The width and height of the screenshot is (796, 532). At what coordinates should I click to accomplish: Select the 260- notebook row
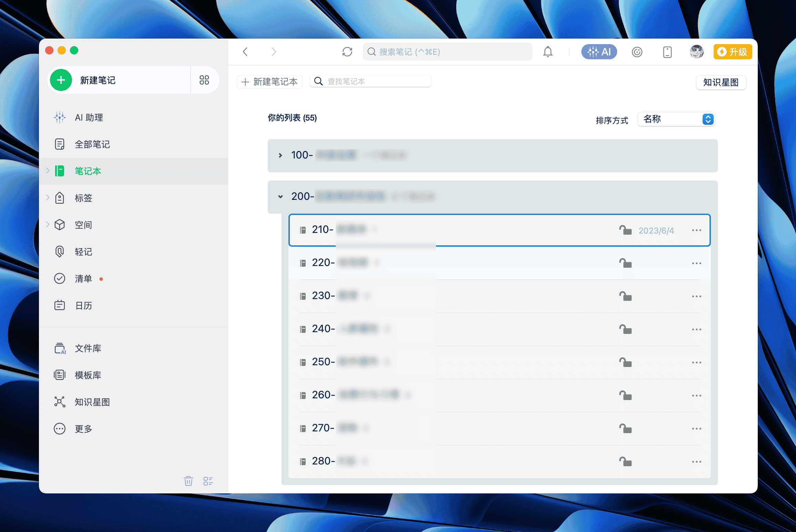click(499, 395)
